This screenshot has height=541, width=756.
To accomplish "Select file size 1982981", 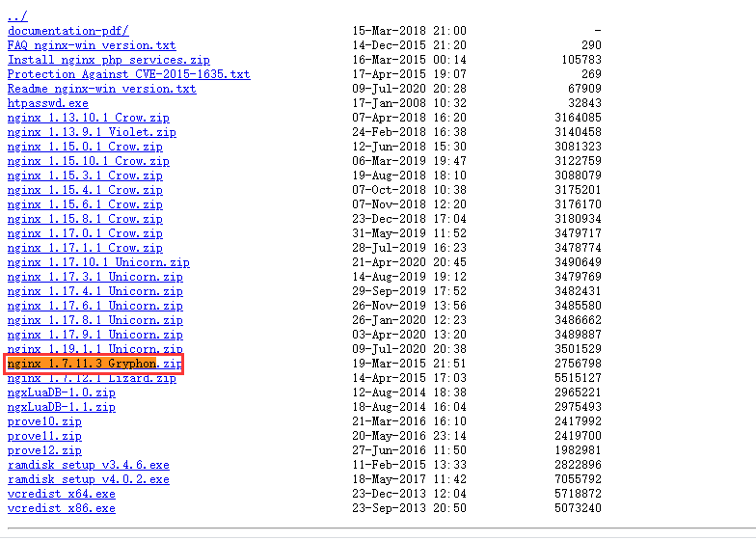I will [578, 450].
